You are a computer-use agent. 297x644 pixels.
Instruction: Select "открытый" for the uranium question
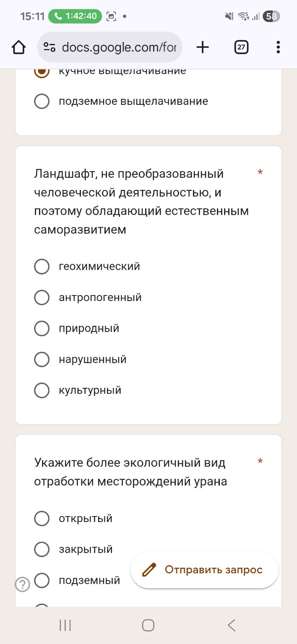coord(42,518)
